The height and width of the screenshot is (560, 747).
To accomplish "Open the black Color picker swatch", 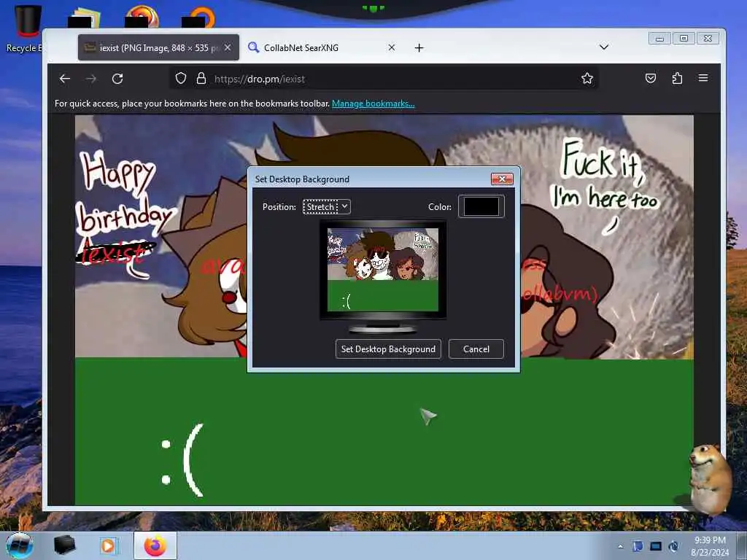I will [481, 206].
